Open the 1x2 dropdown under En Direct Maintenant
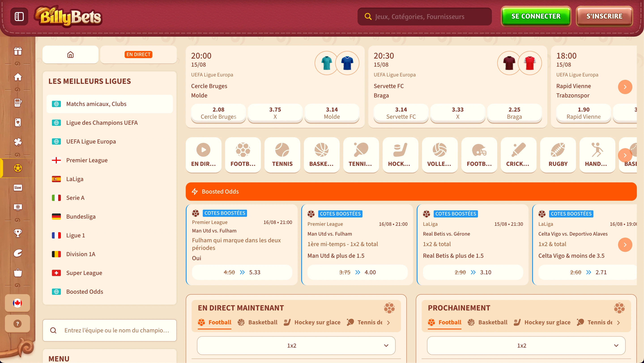 coord(296,346)
